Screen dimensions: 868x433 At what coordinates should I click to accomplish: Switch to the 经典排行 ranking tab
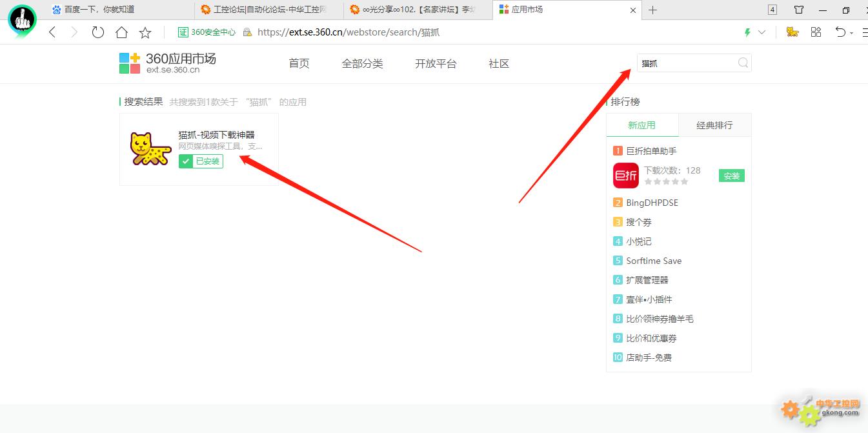pos(714,125)
